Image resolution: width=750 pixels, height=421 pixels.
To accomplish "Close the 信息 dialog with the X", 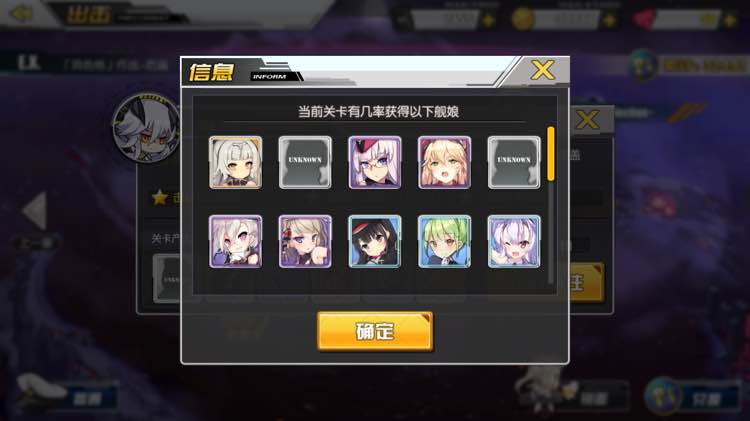I will point(542,71).
